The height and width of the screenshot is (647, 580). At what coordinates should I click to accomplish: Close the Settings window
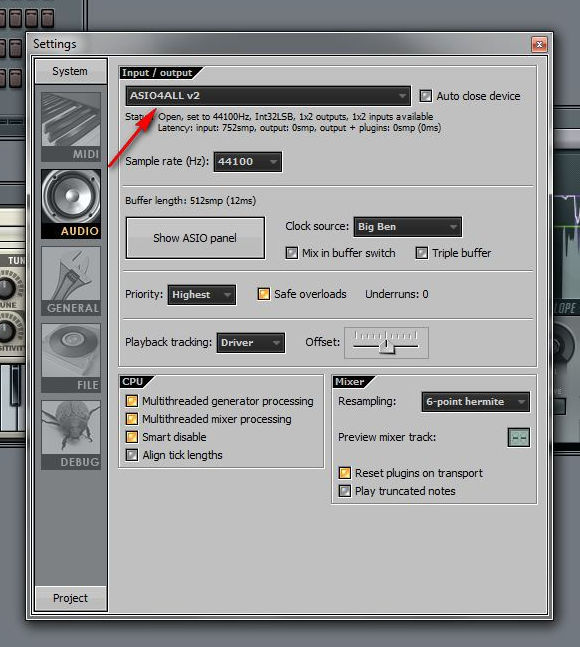[x=539, y=44]
